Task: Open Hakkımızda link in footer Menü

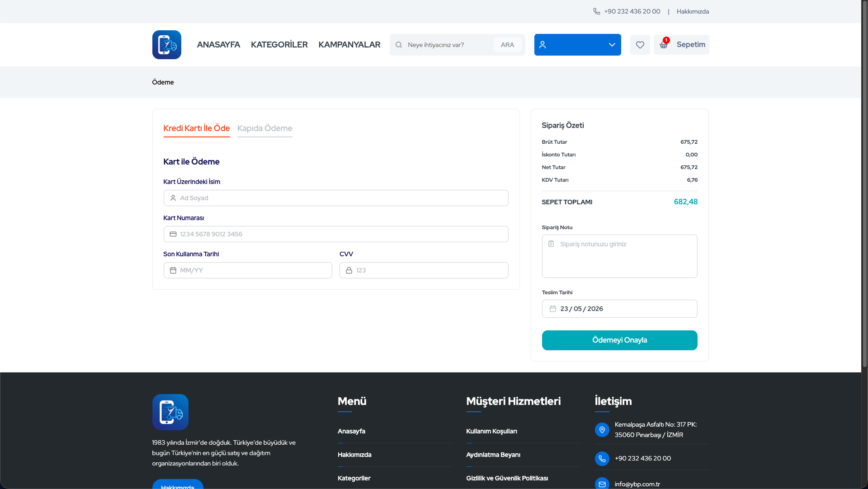Action: [354, 455]
